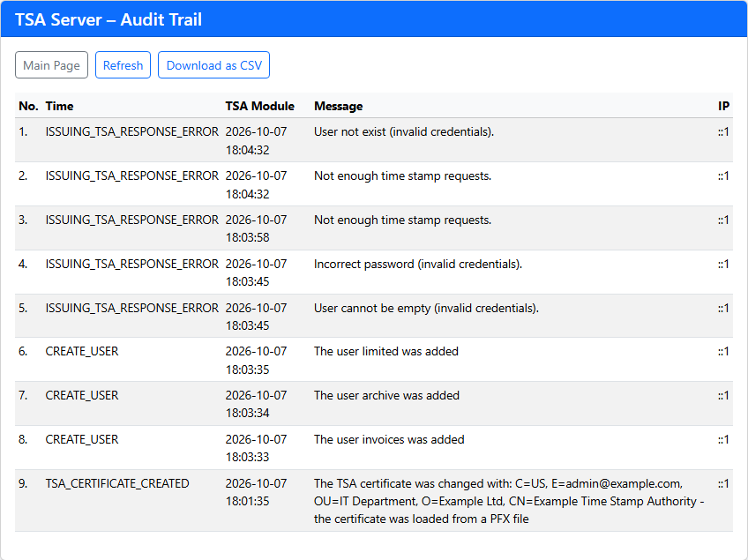Screen dimensions: 748x560
Task: Click row number '4.' in the table
Action: click(23, 264)
